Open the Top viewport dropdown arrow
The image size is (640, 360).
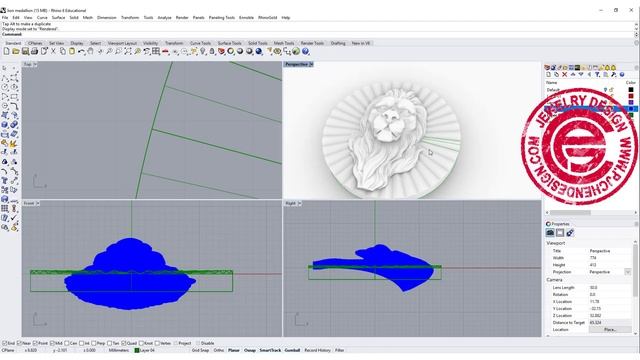point(35,64)
